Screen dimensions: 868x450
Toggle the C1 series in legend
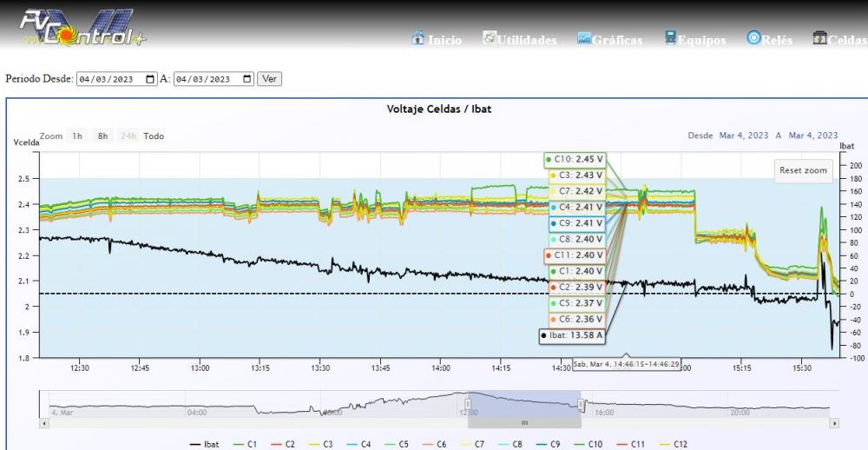point(245,444)
